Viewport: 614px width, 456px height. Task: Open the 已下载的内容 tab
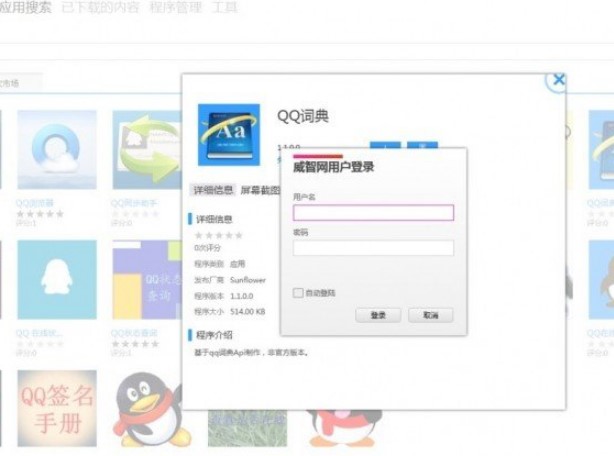[100, 7]
